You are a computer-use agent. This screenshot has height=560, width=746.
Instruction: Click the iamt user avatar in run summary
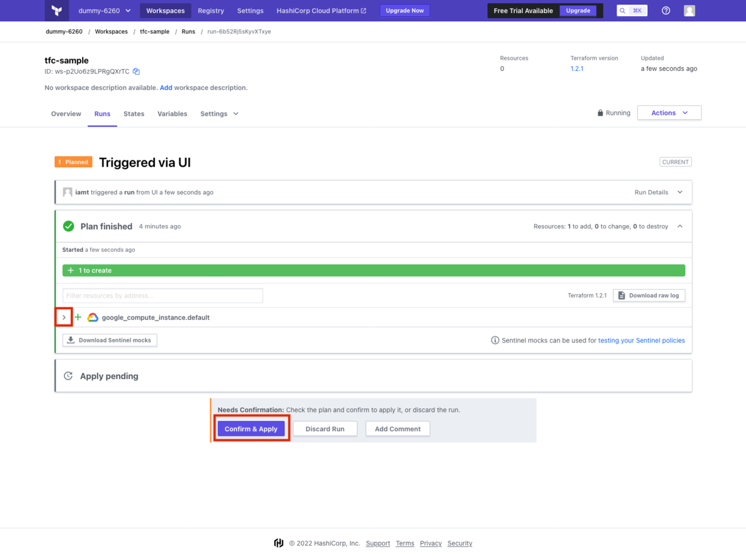pos(67,192)
